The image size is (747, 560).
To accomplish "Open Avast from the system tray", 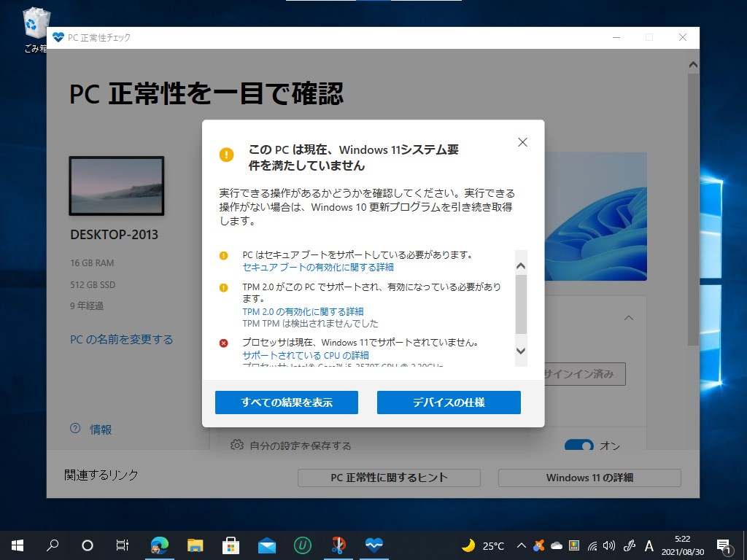I will pyautogui.click(x=538, y=545).
